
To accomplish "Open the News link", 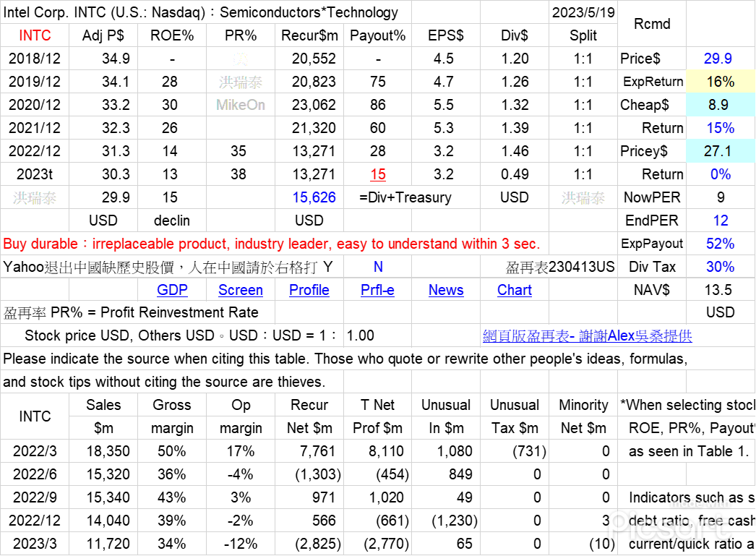I will (x=446, y=290).
